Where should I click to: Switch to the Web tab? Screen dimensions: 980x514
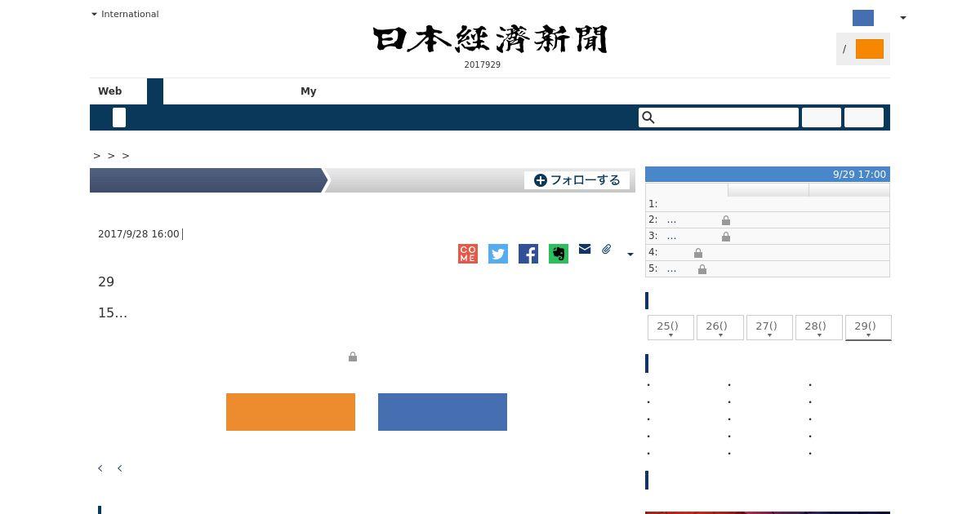click(x=110, y=91)
